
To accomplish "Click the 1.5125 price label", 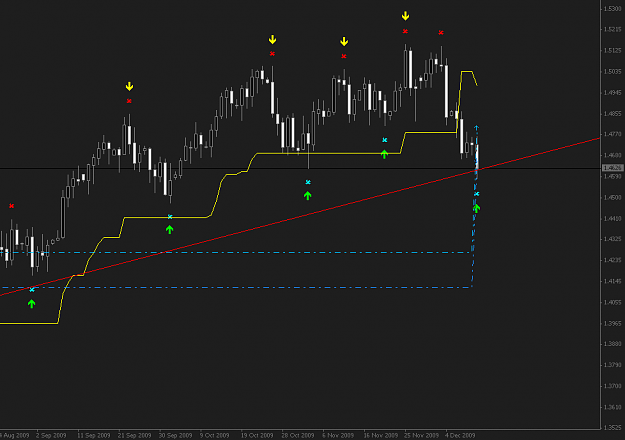I will (x=612, y=51).
